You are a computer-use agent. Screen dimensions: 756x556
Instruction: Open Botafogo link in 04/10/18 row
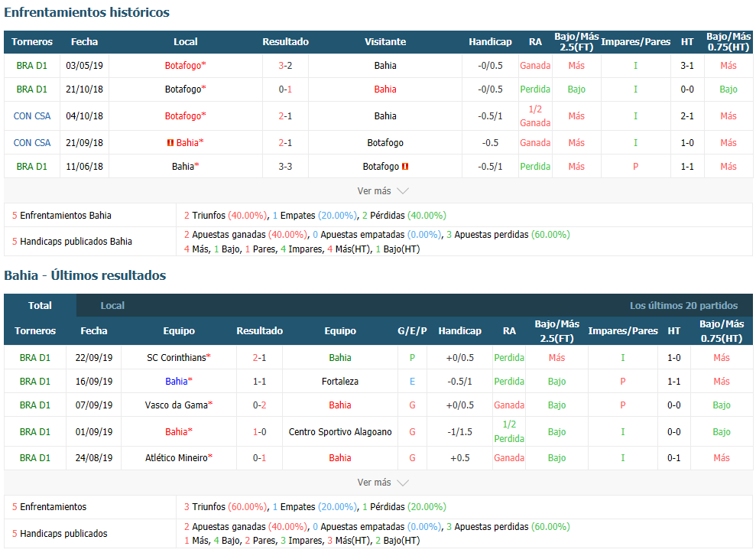[x=185, y=115]
